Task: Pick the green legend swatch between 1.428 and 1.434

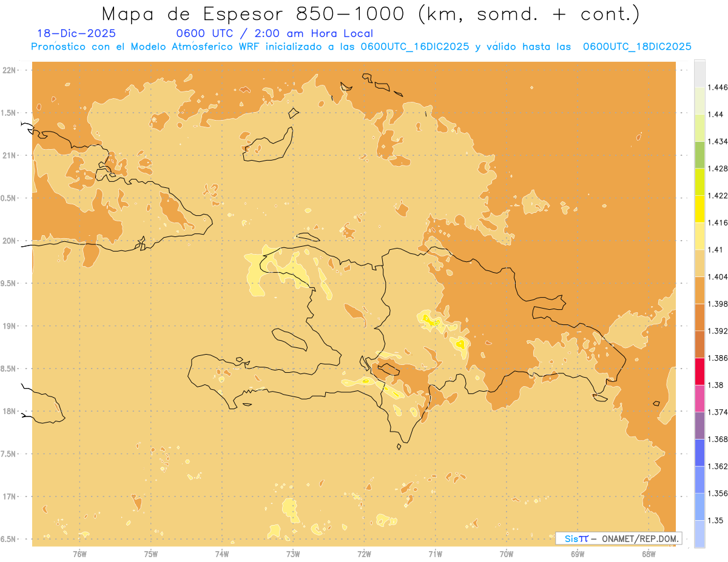Action: coord(699,155)
